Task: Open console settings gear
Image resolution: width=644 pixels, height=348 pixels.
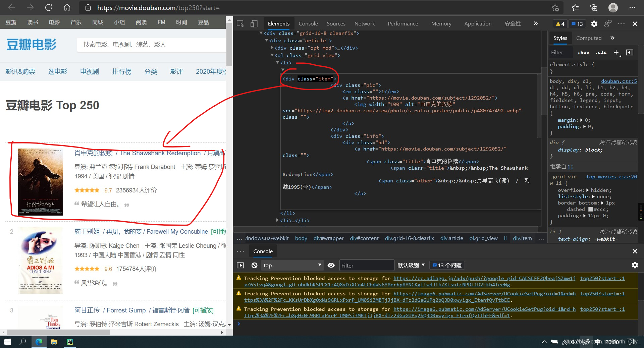Action: (x=635, y=265)
